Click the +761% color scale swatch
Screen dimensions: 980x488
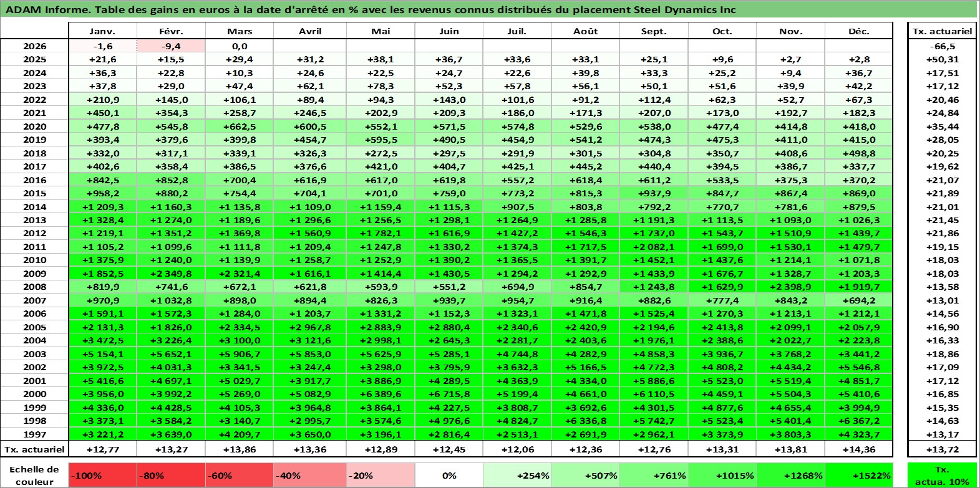click(x=654, y=475)
